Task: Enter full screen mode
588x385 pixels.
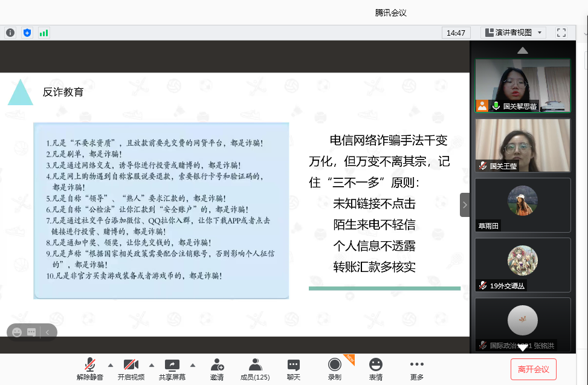Action: (561, 33)
